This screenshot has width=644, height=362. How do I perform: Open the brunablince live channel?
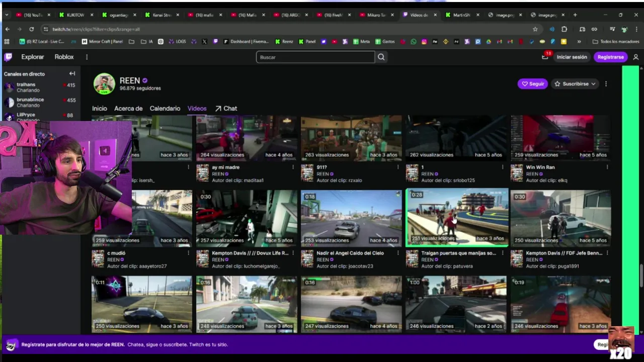(x=39, y=102)
